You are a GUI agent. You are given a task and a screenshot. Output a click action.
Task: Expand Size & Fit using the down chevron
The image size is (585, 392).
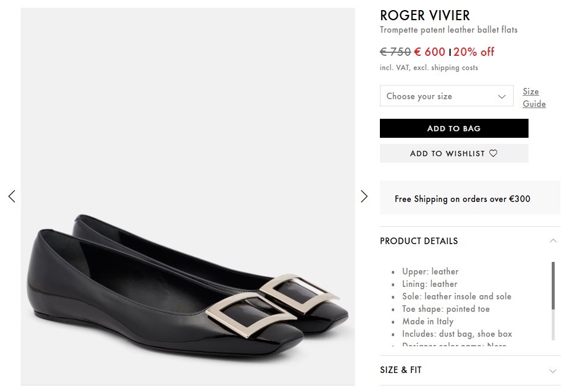click(553, 371)
